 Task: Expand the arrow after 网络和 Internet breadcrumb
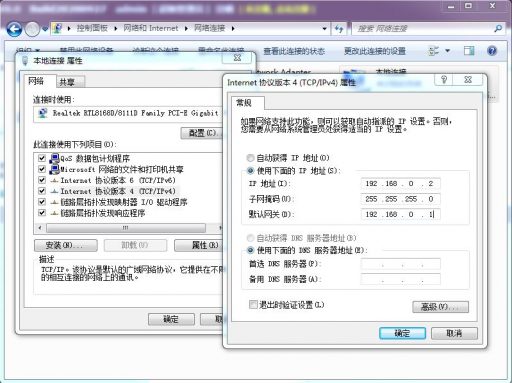click(186, 29)
